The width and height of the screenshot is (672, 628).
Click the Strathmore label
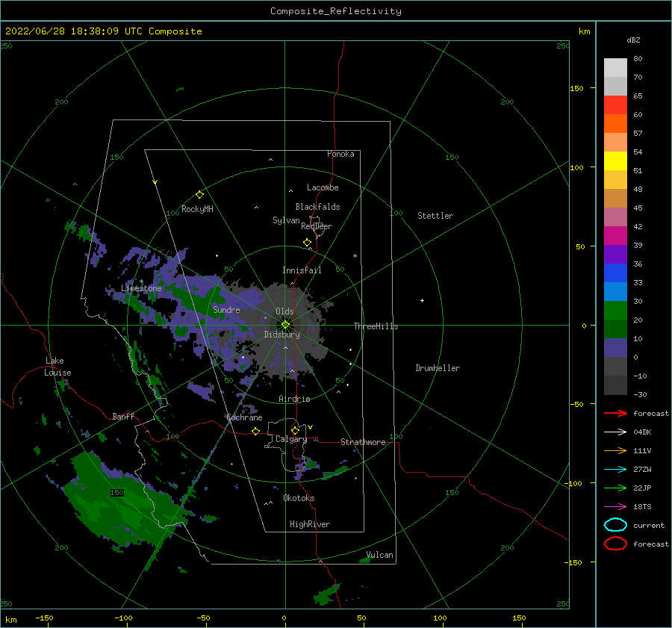tap(363, 442)
